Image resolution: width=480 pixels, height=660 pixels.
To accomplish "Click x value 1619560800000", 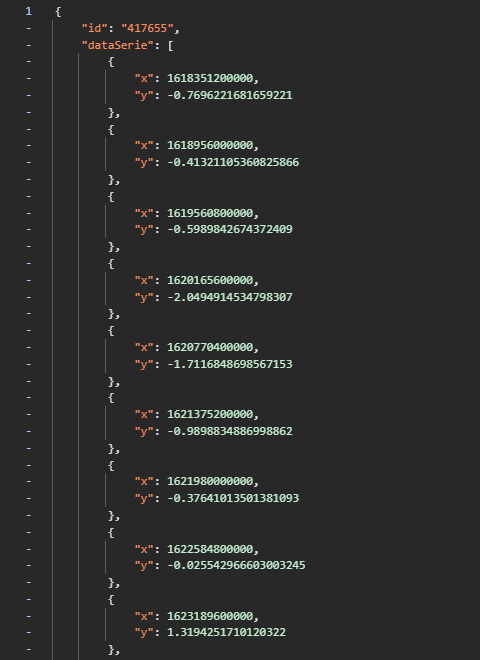I will pyautogui.click(x=210, y=213).
